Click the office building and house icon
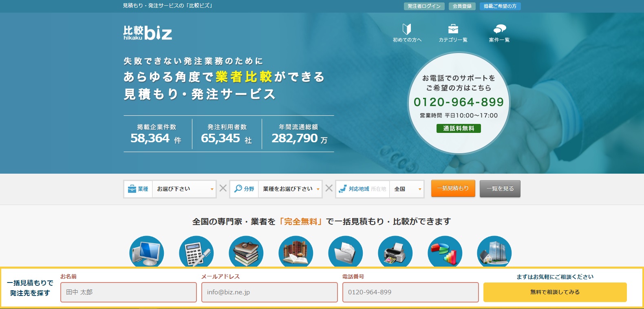 pos(494,252)
